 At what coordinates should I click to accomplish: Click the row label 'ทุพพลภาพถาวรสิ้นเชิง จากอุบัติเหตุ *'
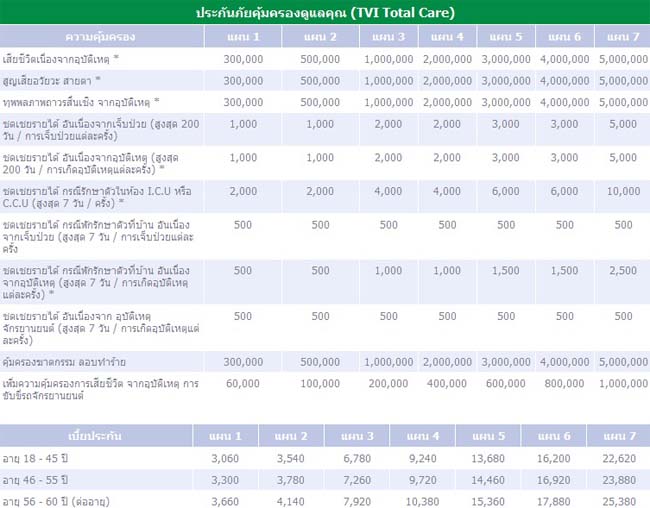coord(81,102)
